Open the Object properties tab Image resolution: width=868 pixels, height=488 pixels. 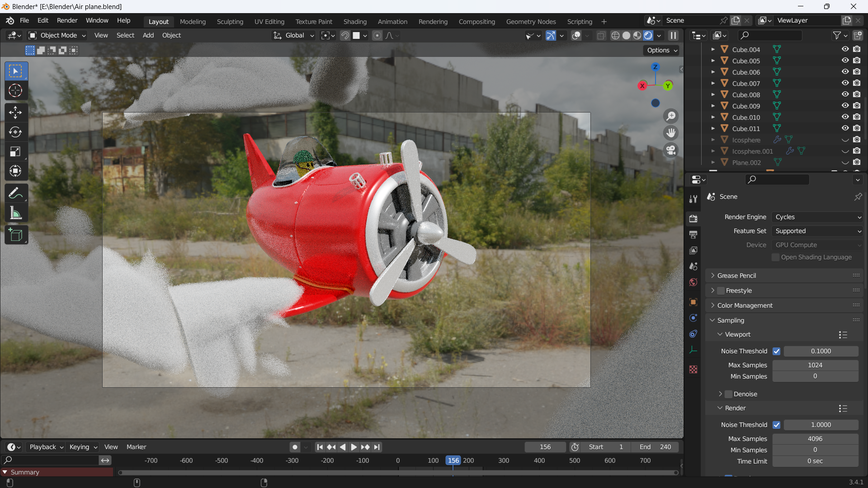[x=693, y=302]
